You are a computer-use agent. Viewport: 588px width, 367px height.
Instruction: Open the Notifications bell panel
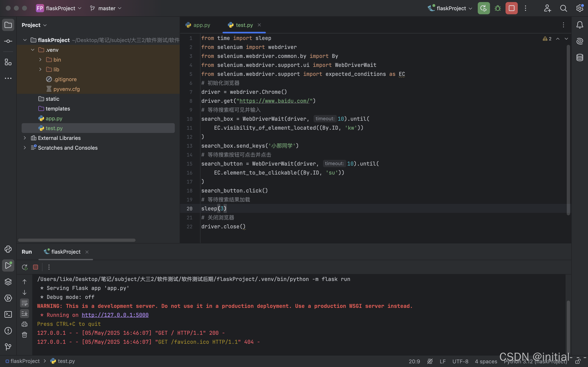pos(580,25)
